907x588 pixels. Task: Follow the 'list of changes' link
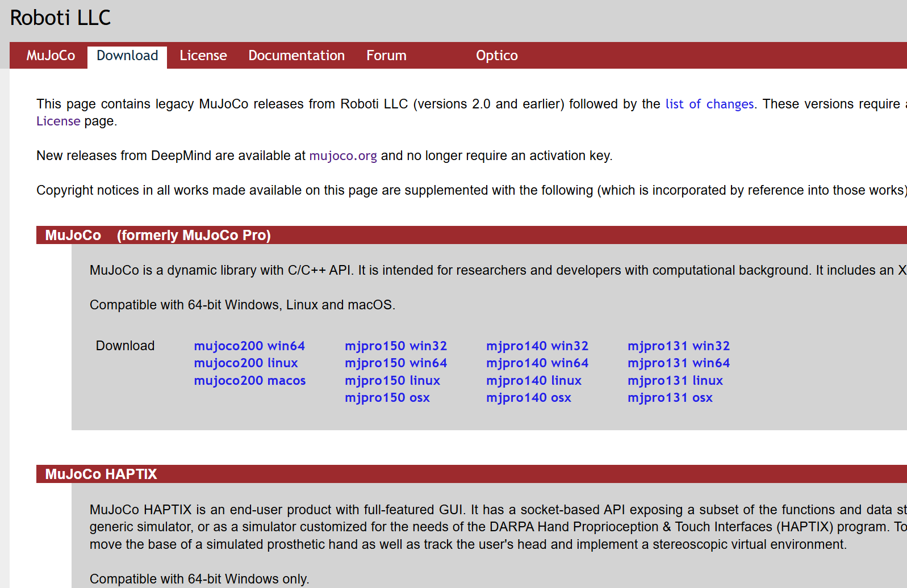pos(709,104)
